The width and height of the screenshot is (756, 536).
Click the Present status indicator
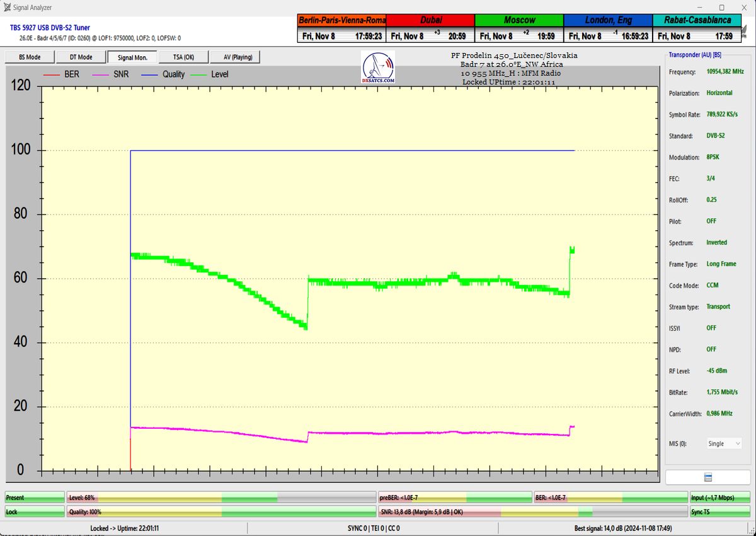[x=35, y=498]
